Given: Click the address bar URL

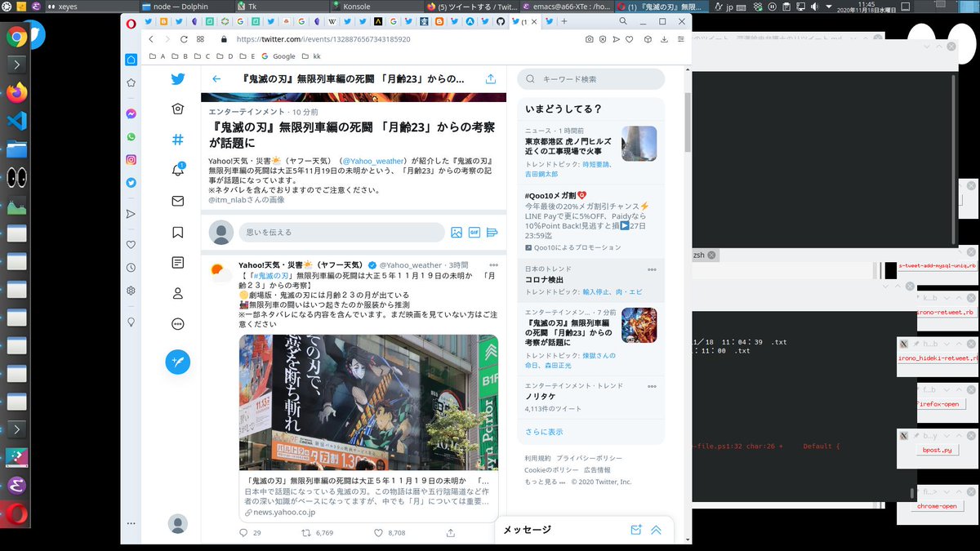Looking at the screenshot, I should coord(323,38).
